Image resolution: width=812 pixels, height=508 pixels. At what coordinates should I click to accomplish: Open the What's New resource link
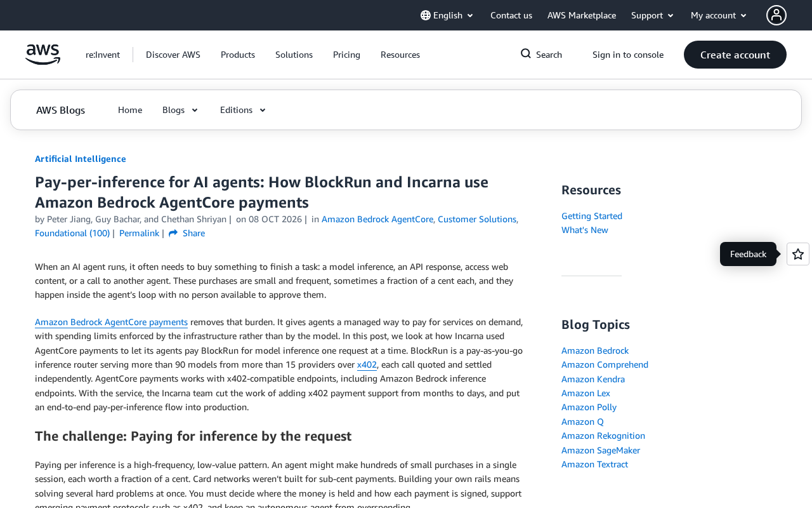point(585,230)
